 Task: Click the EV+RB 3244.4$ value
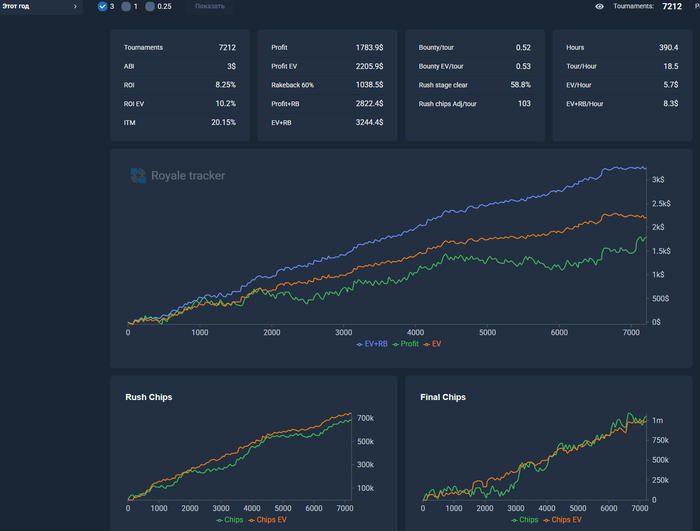[x=369, y=122]
